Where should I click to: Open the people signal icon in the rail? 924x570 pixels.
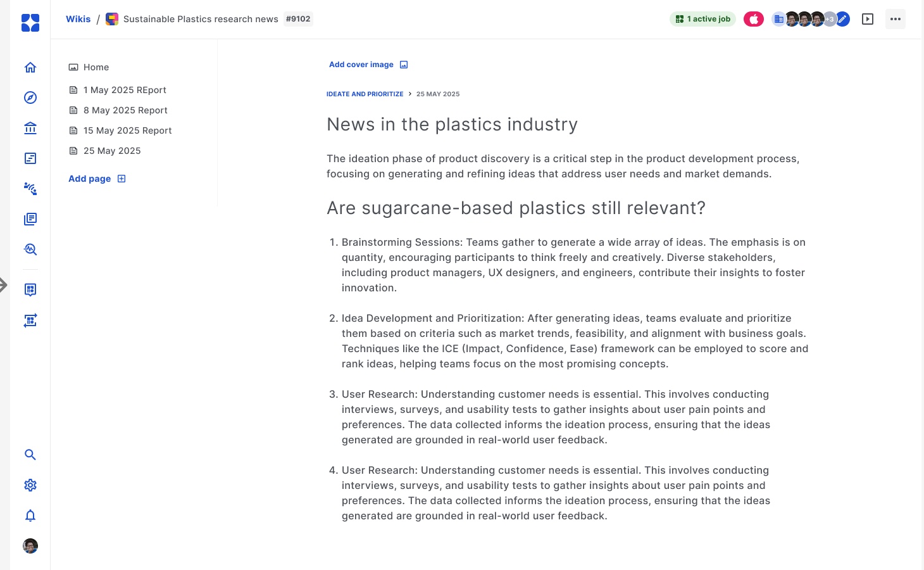point(30,189)
